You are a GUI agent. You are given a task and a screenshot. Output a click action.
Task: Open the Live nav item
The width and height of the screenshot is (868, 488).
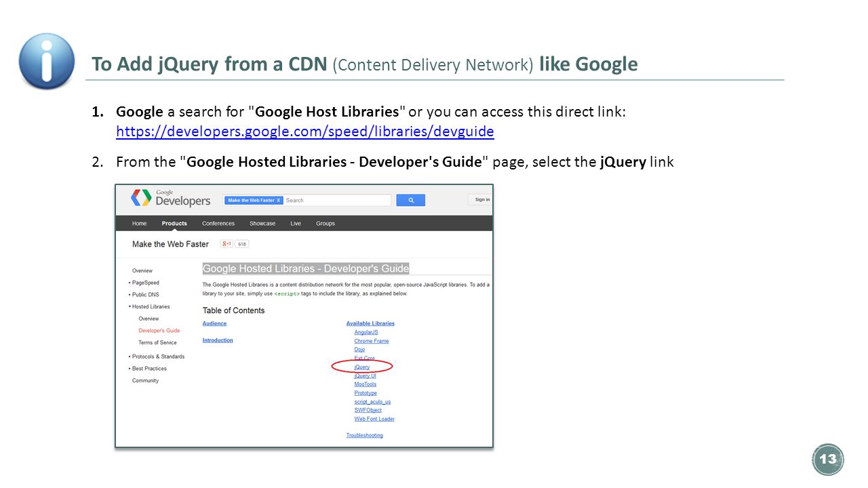[x=296, y=224]
